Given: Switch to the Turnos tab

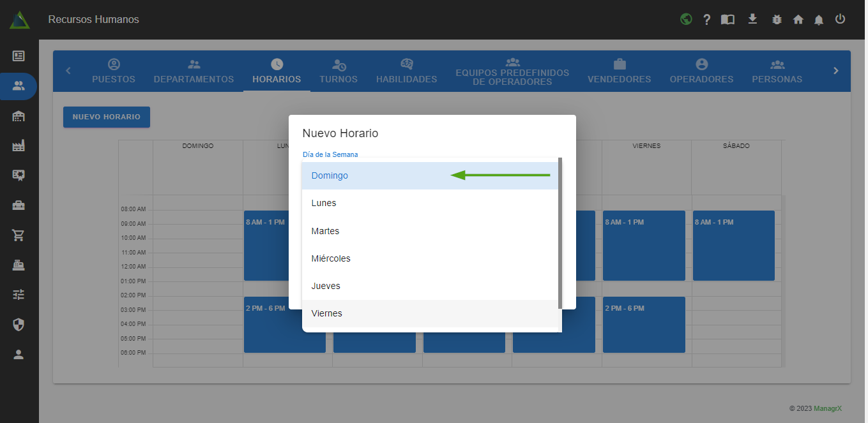Looking at the screenshot, I should 339,71.
